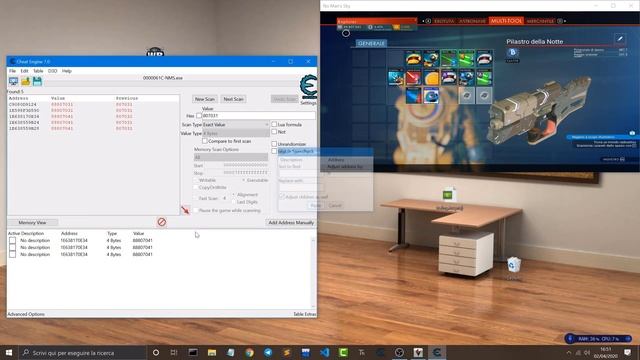Select GENERALE inventory tab in game

tap(371, 43)
